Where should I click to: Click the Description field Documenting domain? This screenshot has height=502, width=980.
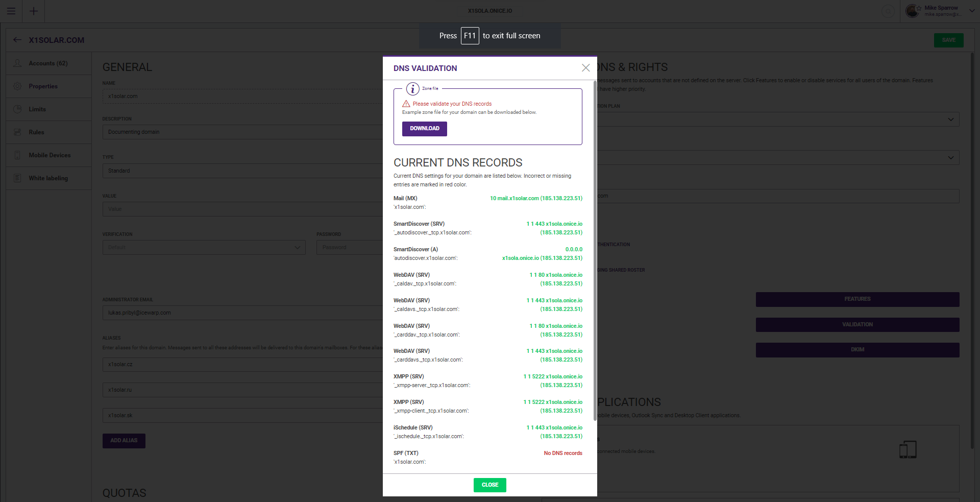[x=242, y=132]
